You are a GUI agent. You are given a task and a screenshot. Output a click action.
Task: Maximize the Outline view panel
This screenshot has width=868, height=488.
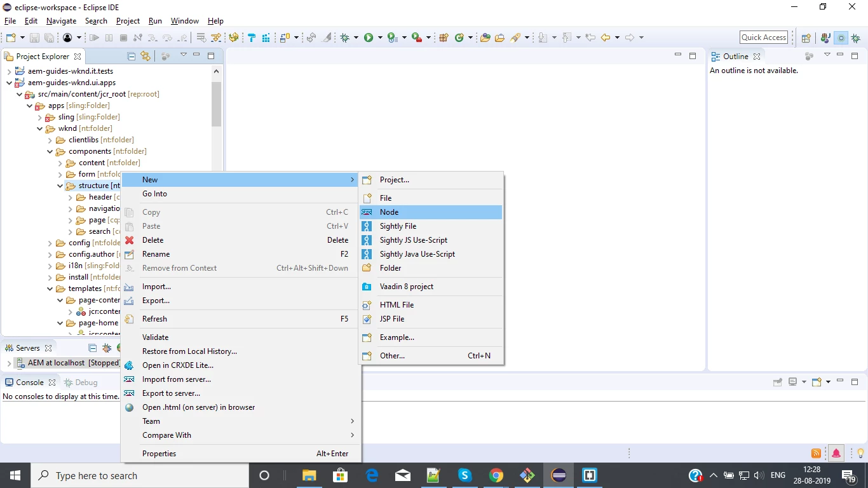pyautogui.click(x=855, y=56)
